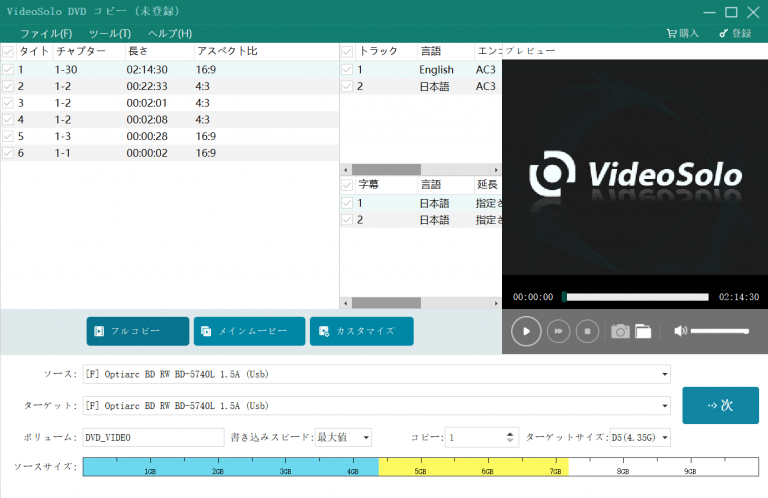Click the play button in preview
Screen dimensions: 768x498
[x=526, y=330]
